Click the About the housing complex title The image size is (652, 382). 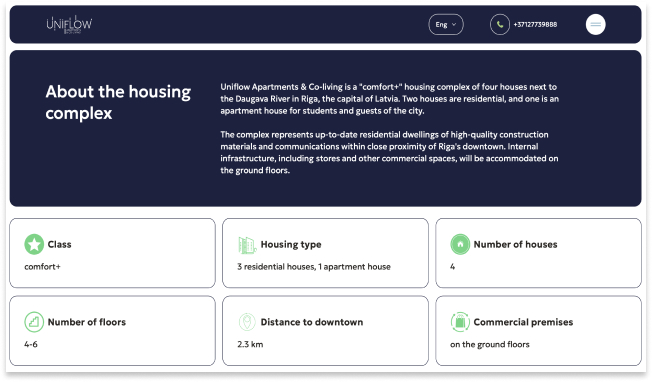[x=118, y=102]
